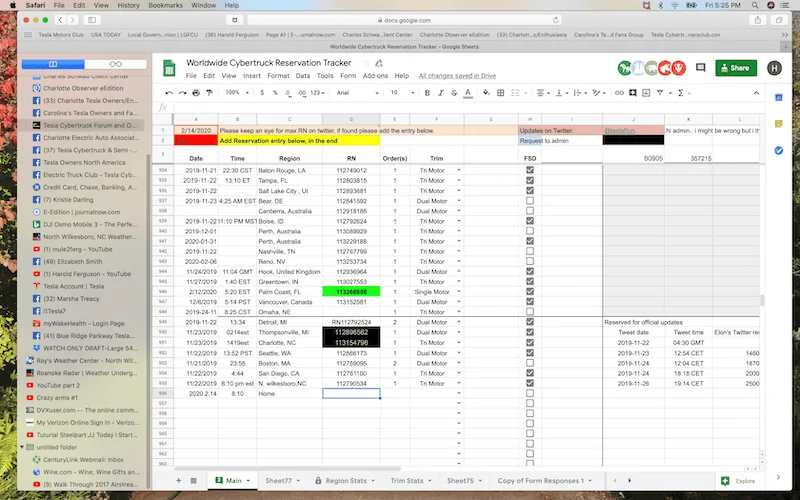Select the Paint format tool
This screenshot has width=800, height=500.
point(209,93)
